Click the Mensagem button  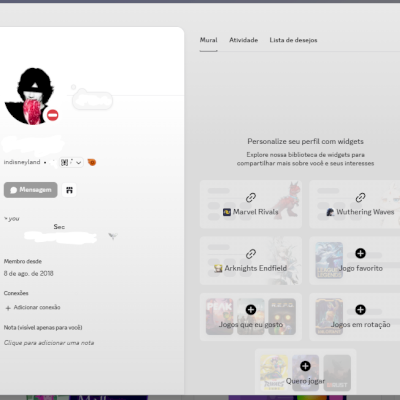31,190
